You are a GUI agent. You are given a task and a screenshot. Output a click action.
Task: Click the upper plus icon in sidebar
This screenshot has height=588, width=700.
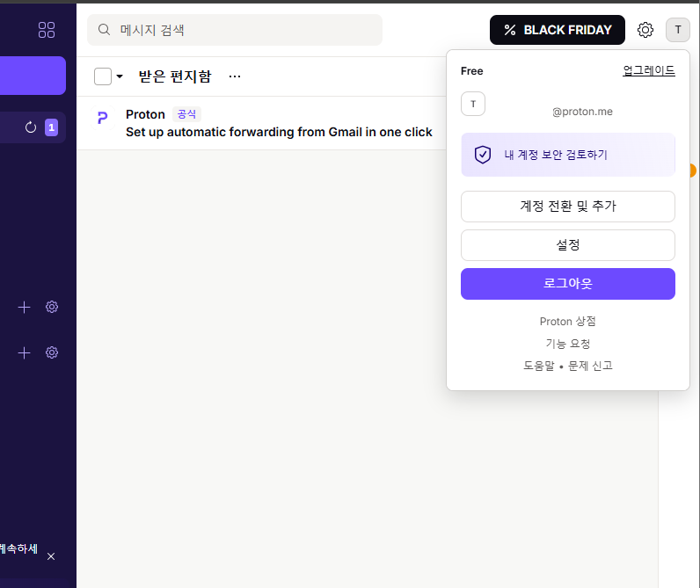pyautogui.click(x=24, y=307)
